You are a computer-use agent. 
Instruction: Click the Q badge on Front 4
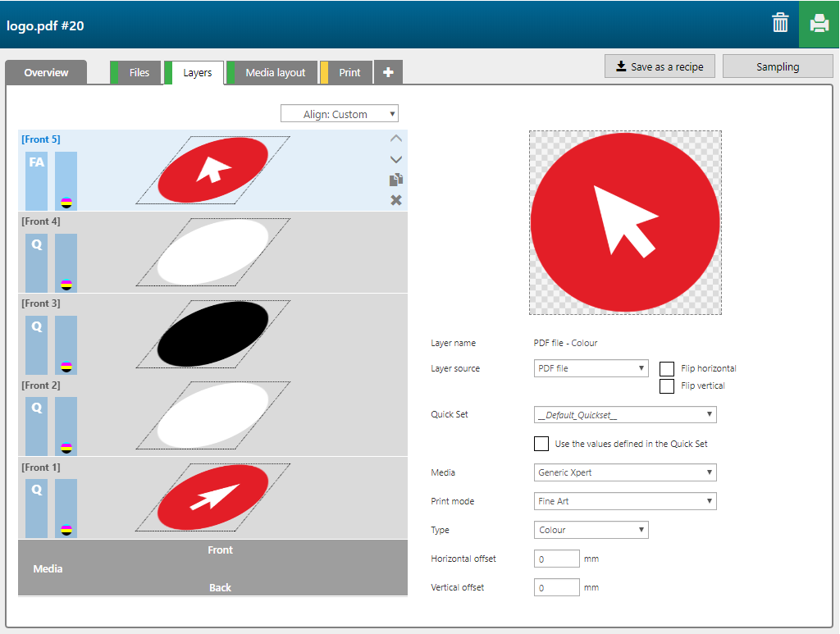[36, 262]
